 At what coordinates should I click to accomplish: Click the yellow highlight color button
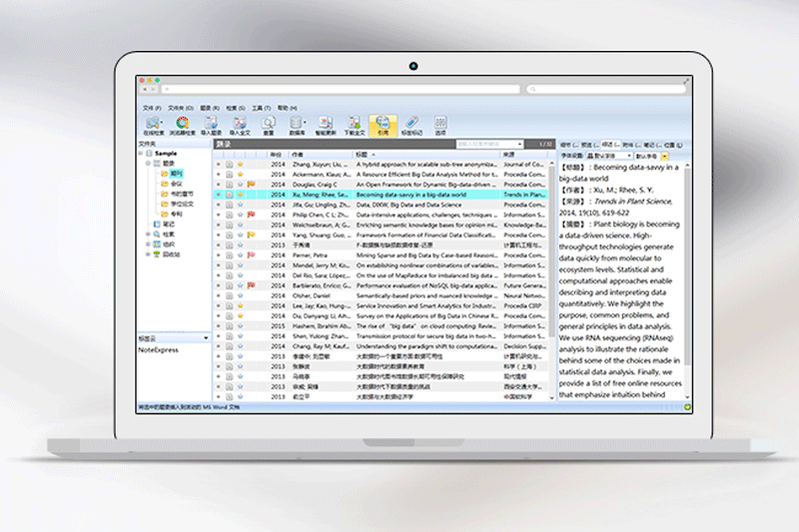click(666, 156)
